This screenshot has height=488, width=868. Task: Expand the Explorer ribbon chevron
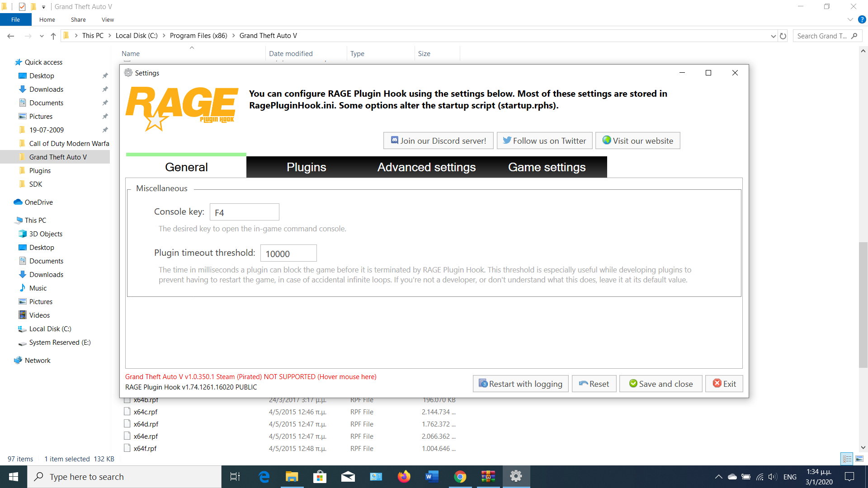pos(850,19)
